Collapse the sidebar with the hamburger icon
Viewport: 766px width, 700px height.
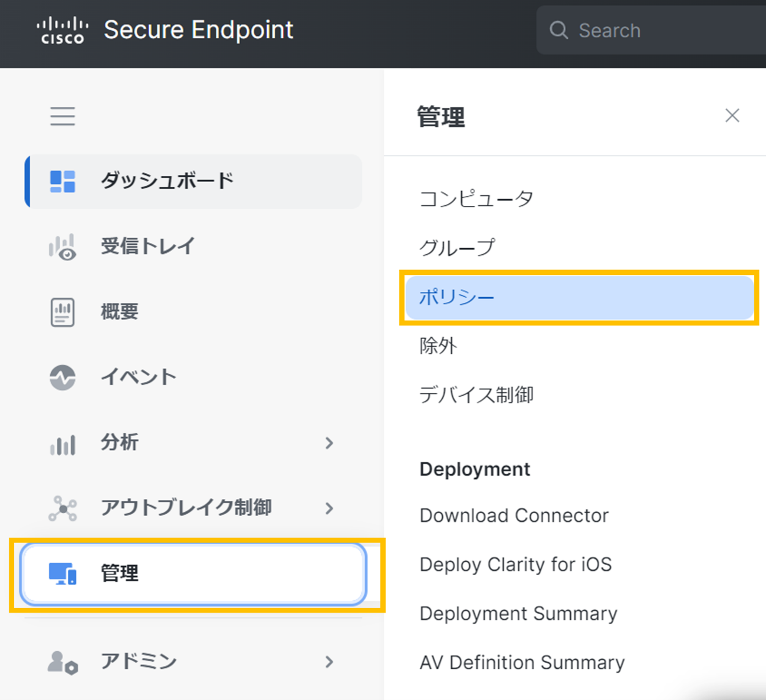pyautogui.click(x=63, y=116)
